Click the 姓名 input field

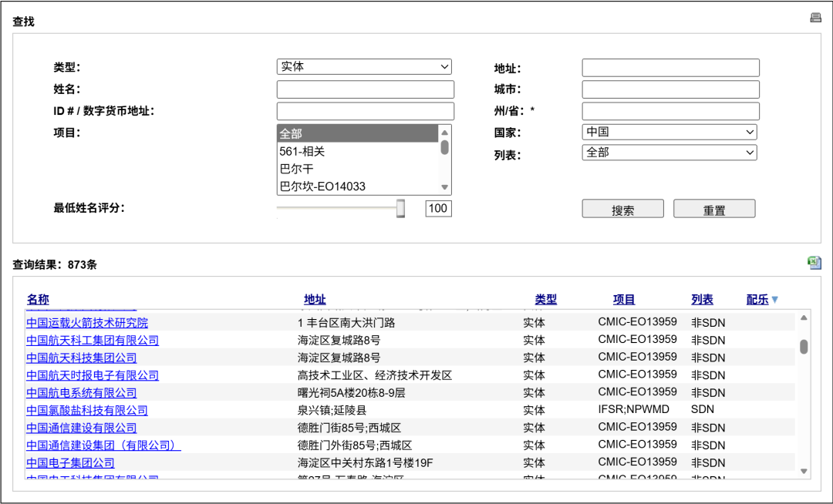(365, 89)
